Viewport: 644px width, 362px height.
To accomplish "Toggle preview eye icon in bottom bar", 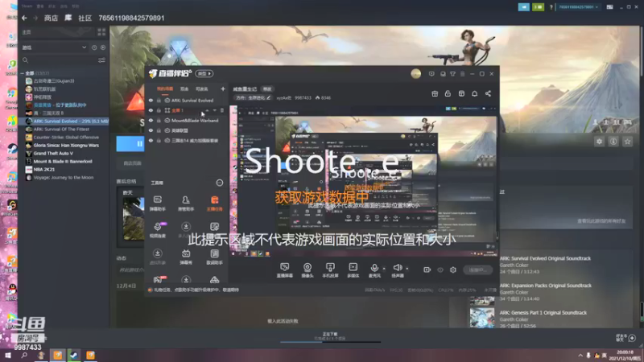I will point(440,269).
